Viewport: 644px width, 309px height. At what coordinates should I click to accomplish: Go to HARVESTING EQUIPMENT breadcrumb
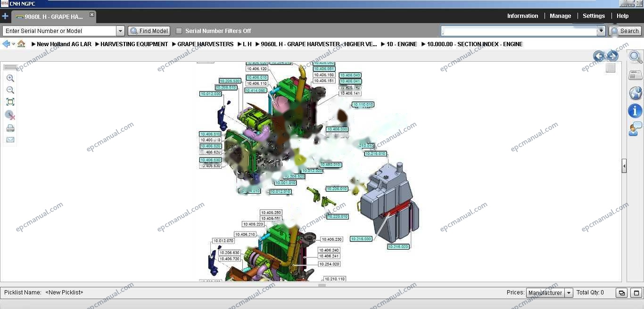(134, 44)
